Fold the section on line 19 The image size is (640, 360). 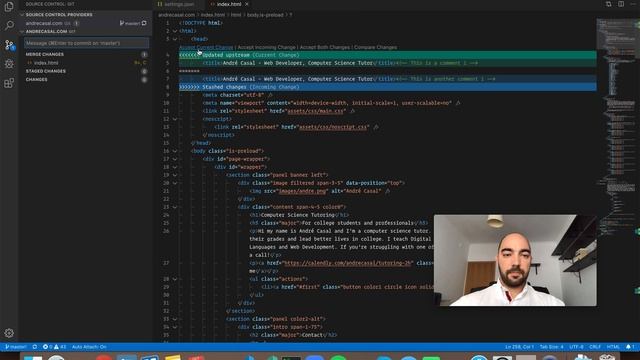click(175, 175)
